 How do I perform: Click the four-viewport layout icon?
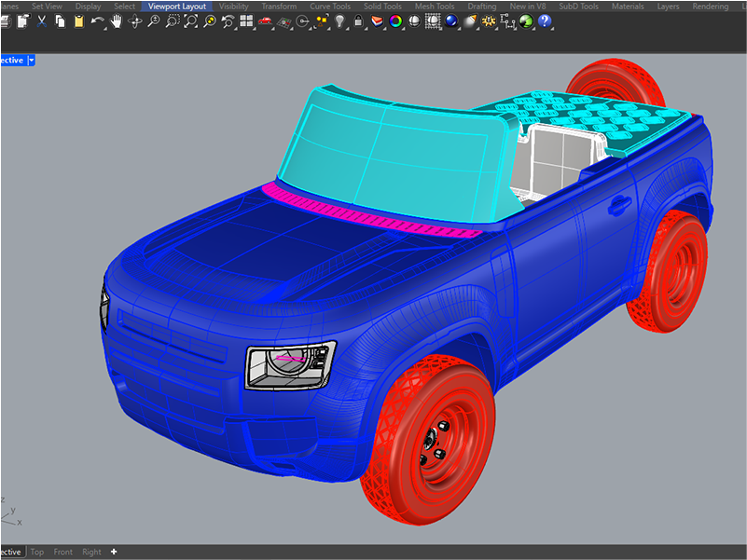click(x=246, y=20)
